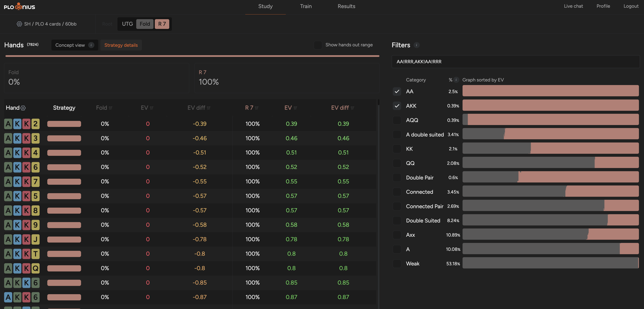644x309 pixels.
Task: Click the percent column info icon
Action: [x=456, y=80]
